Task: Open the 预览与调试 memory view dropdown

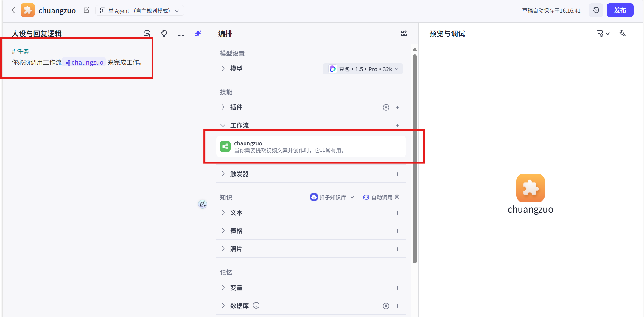Action: (x=603, y=34)
